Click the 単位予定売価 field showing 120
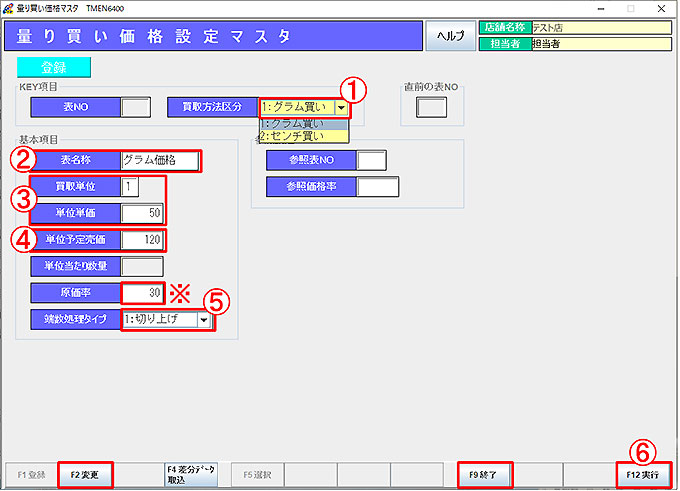680x491 pixels. click(x=142, y=240)
